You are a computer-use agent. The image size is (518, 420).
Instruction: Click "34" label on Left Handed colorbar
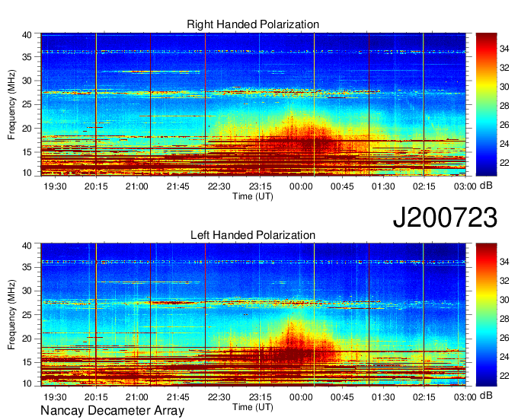504,262
